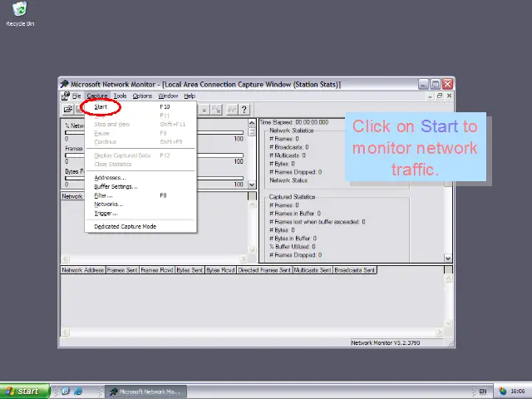532x399 pixels.
Task: Click the disabled stop square toolbar icon
Action: (x=204, y=109)
